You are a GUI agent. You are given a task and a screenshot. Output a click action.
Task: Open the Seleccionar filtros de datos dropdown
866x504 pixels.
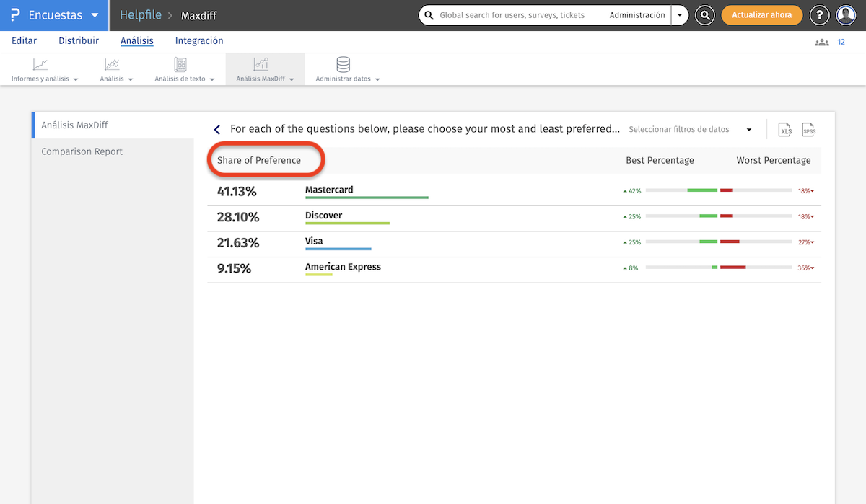tap(690, 130)
